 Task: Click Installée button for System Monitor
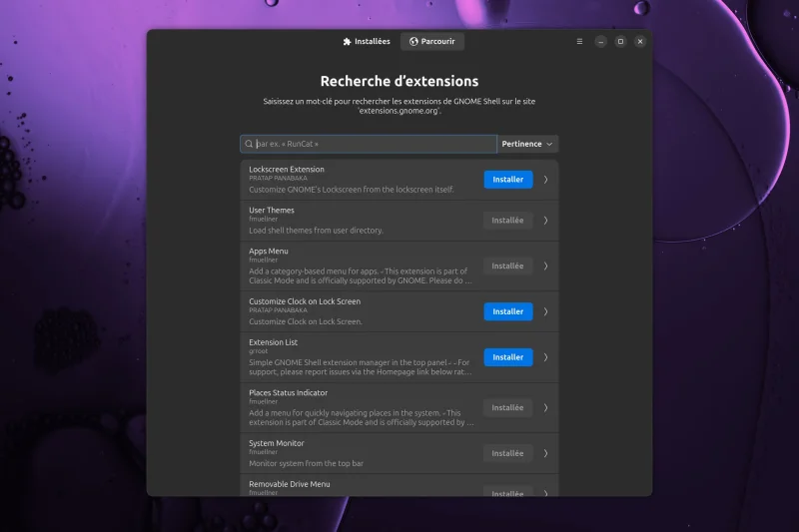coord(507,453)
